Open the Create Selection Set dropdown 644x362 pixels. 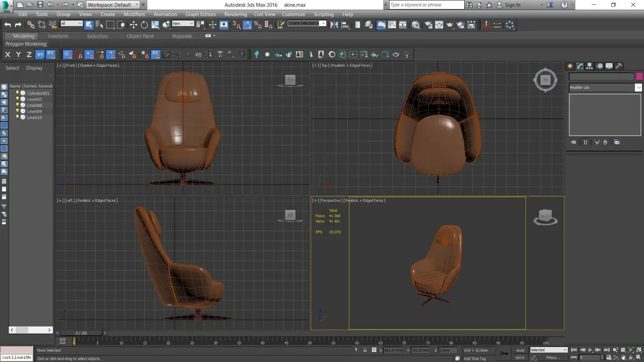pyautogui.click(x=307, y=24)
